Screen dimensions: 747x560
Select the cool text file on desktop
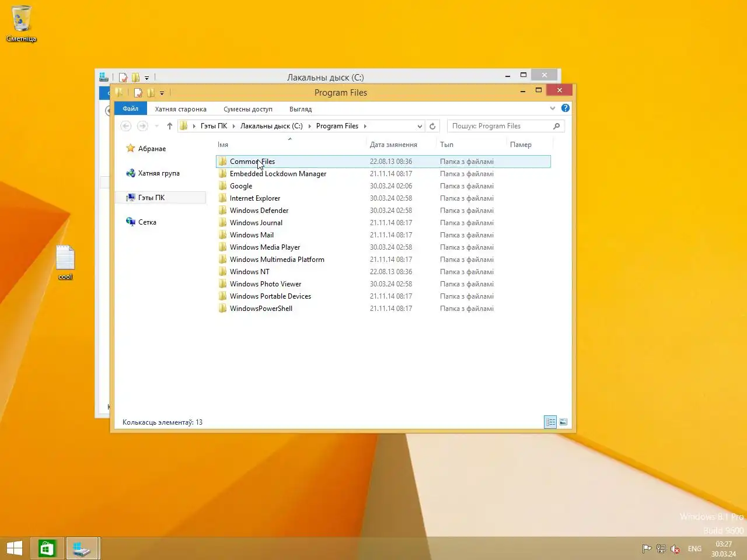[x=65, y=262]
